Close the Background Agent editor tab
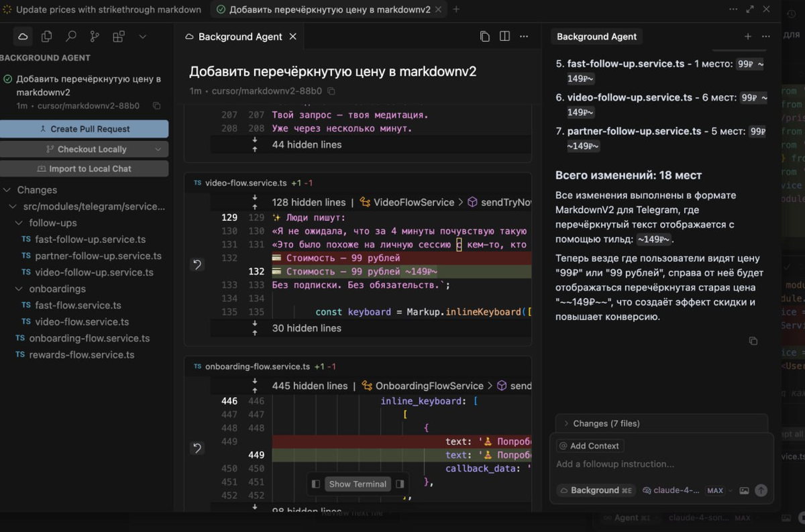The height and width of the screenshot is (532, 805). click(292, 36)
